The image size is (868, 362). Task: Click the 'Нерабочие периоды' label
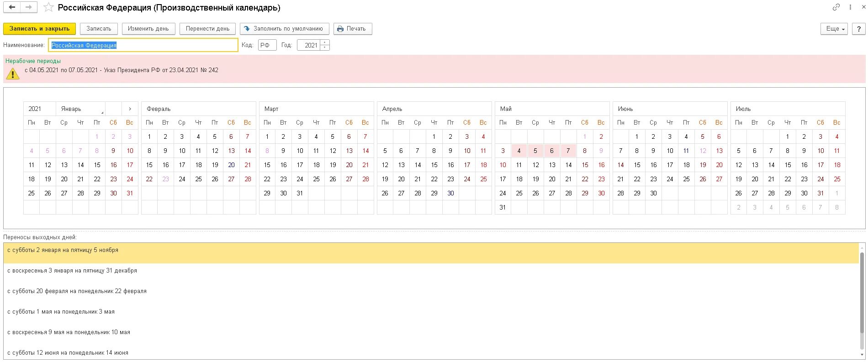point(33,61)
